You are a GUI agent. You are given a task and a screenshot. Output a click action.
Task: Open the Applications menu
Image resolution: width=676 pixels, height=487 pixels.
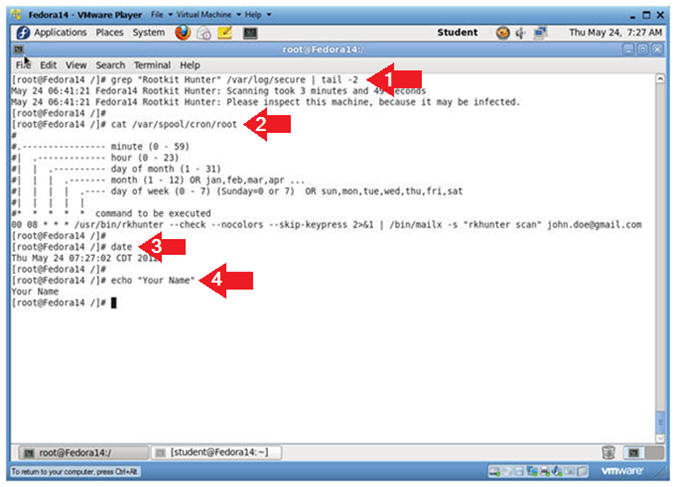[60, 33]
